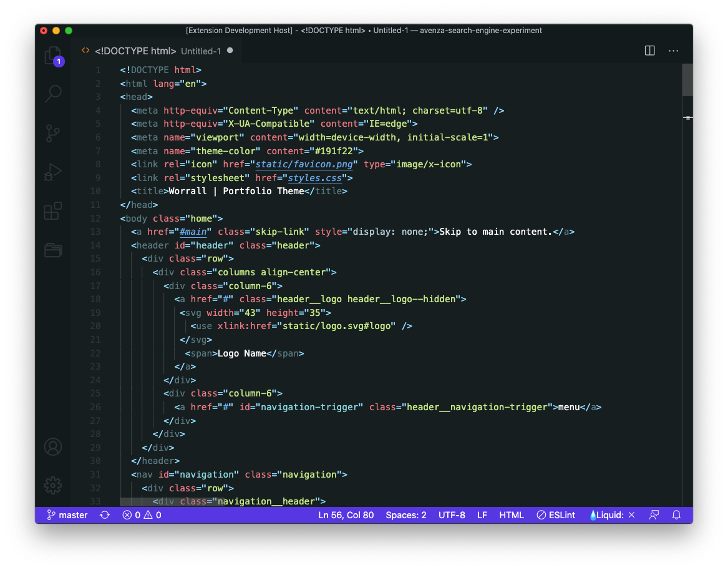This screenshot has width=728, height=570.
Task: Split the editor to the right
Action: coord(649,51)
